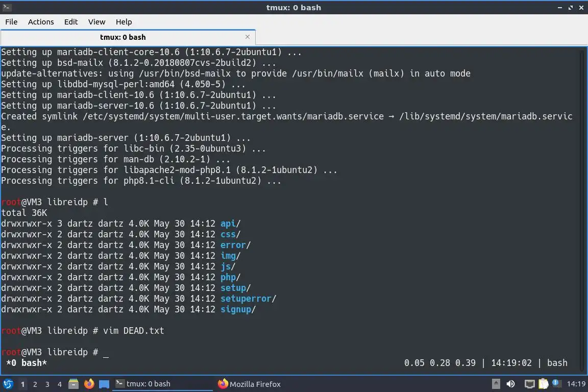This screenshot has height=392, width=588.
Task: Click the 'update-alternatives' output line
Action: (236, 73)
